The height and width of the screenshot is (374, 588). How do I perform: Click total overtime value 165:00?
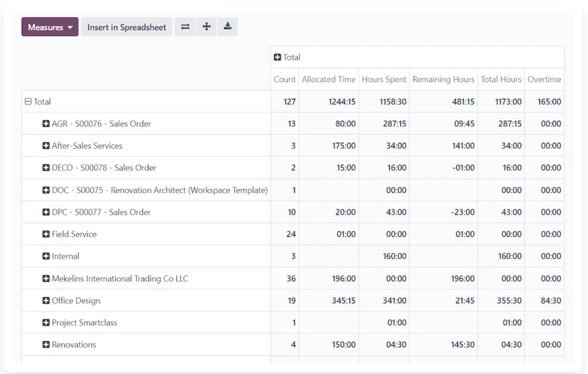[544, 102]
